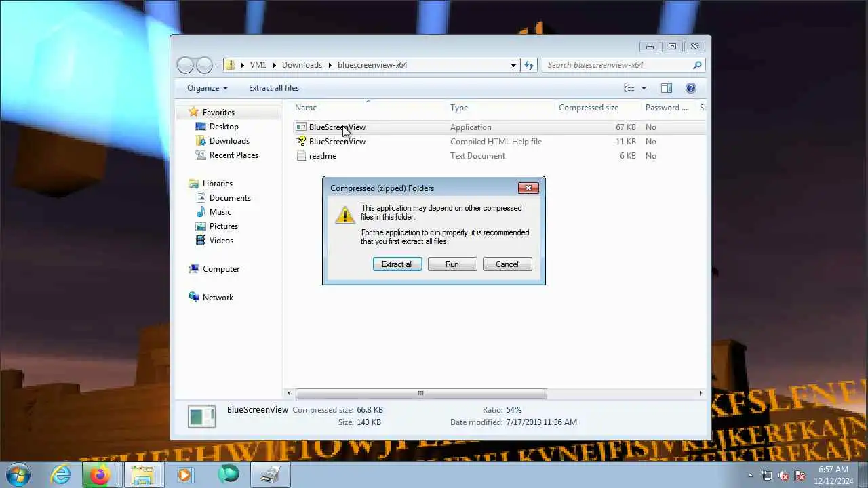Image resolution: width=868 pixels, height=488 pixels.
Task: Launch Internet Explorer from taskbar
Action: pyautogui.click(x=61, y=475)
